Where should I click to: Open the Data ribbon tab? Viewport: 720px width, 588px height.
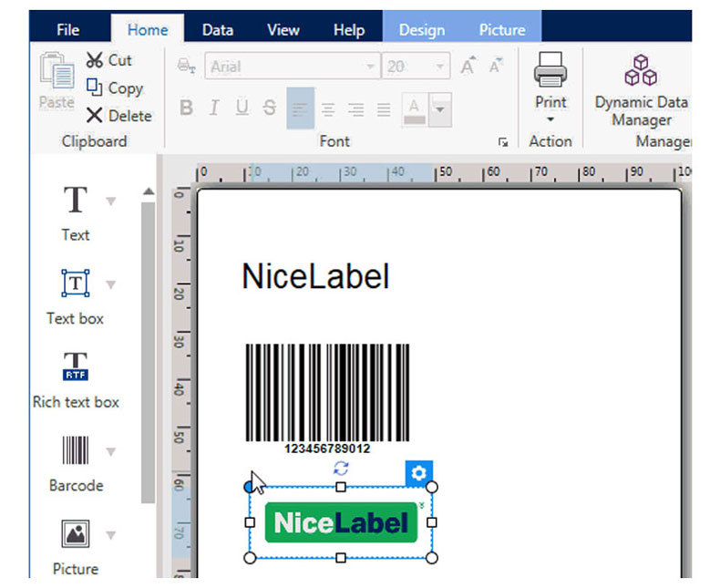point(218,30)
